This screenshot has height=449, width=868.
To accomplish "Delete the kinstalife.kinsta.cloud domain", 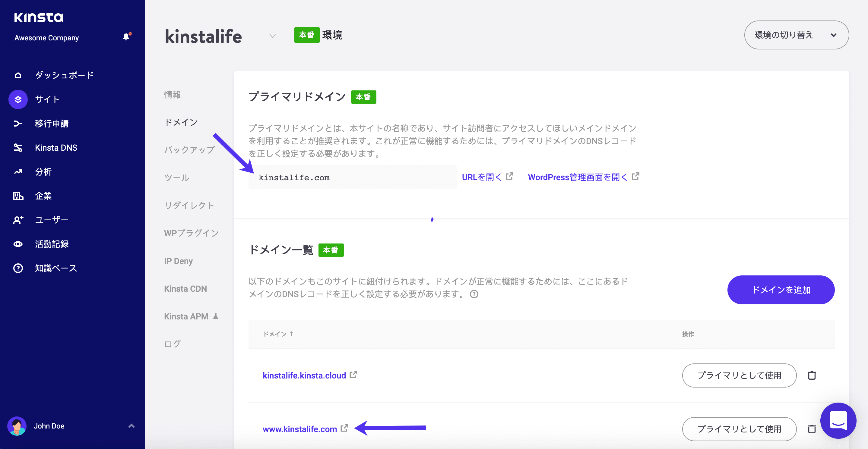I will [812, 375].
